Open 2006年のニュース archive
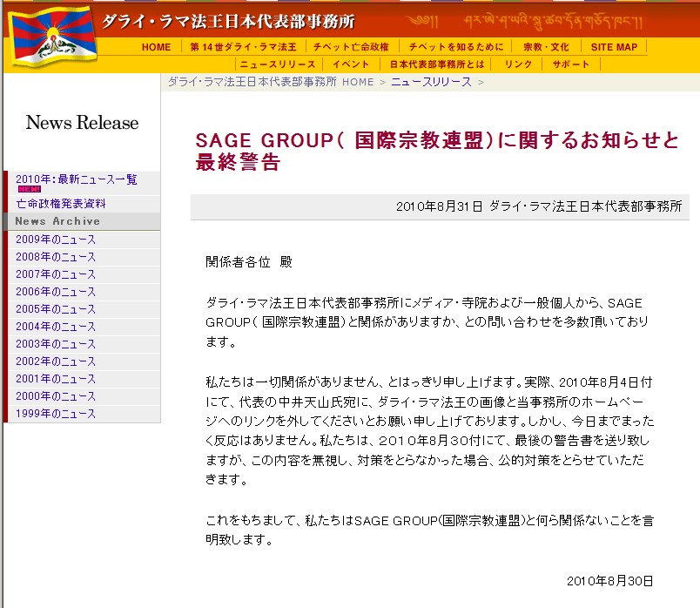Image resolution: width=700 pixels, height=608 pixels. coord(56,292)
